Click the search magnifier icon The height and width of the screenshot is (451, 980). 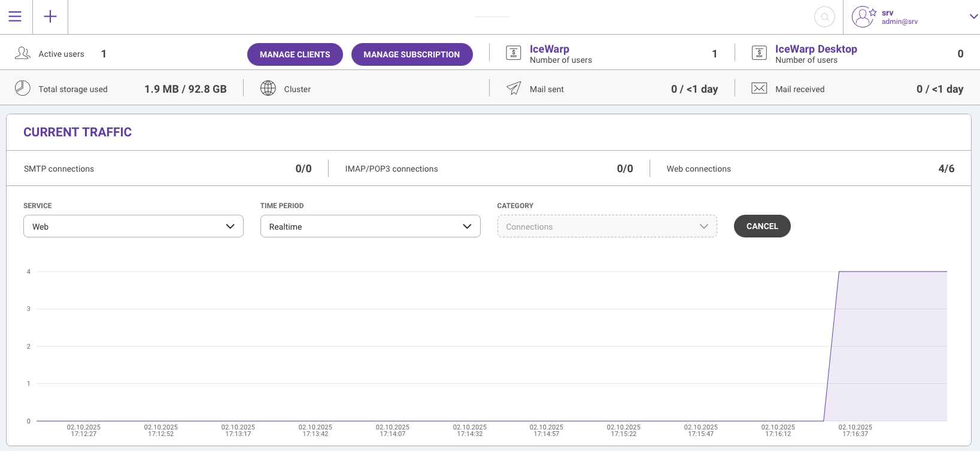824,17
